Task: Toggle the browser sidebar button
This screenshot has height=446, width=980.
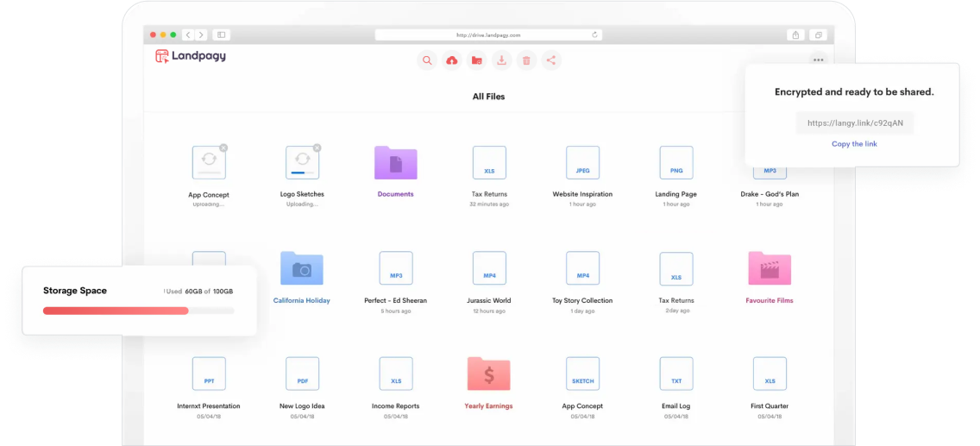Action: [x=222, y=35]
